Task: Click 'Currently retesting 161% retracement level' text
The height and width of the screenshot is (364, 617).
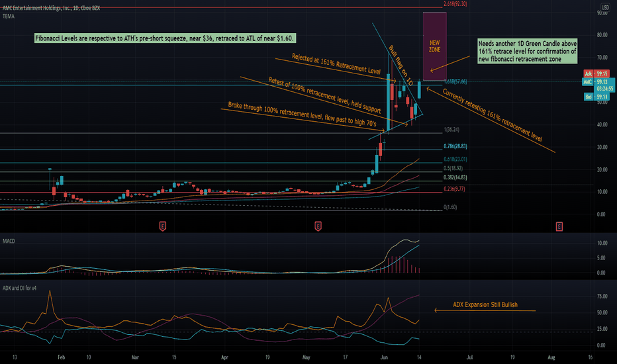Action: pyautogui.click(x=493, y=115)
